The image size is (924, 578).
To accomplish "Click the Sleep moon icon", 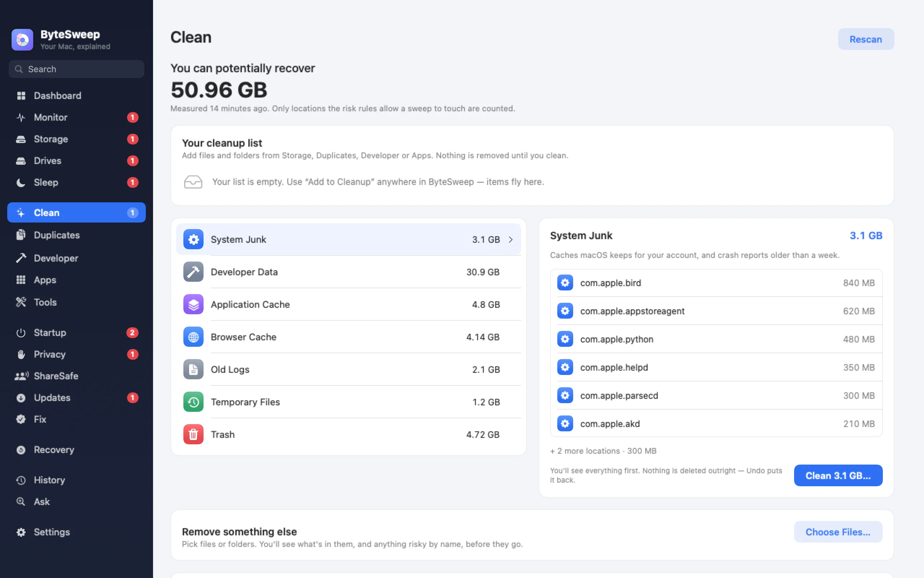I will (21, 182).
